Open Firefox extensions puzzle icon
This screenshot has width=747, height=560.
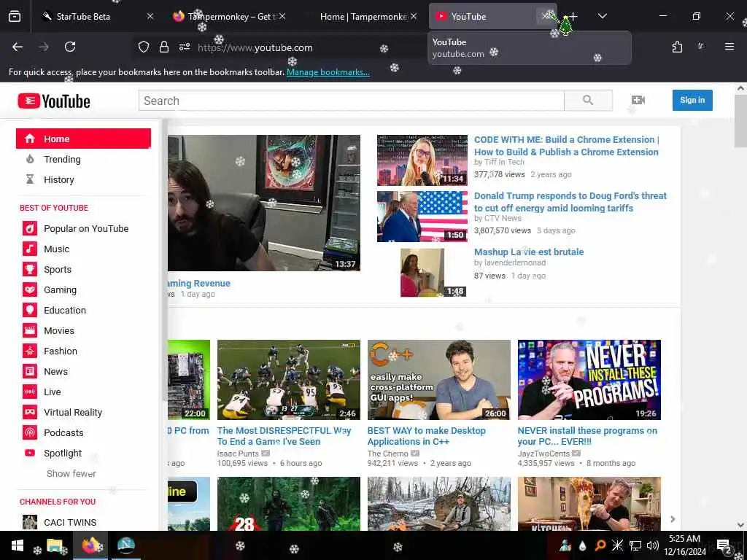click(x=677, y=47)
